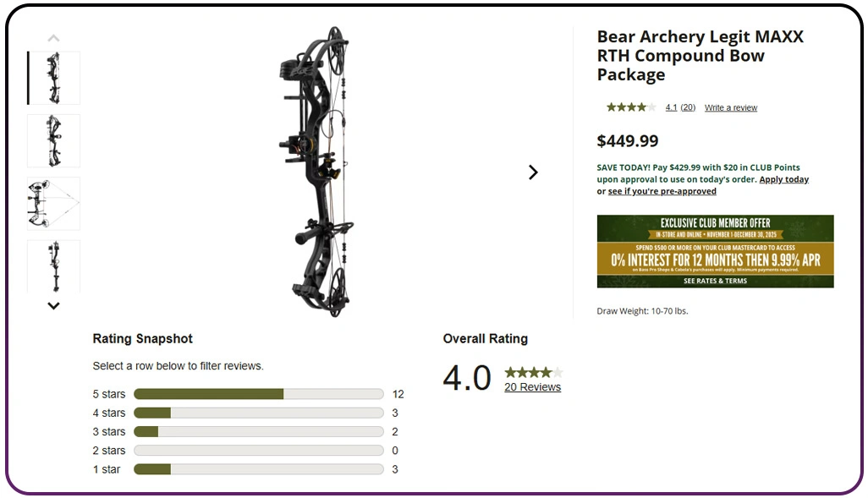The image size is (868, 498).
Task: Click See Rates & Terms on banner
Action: (x=715, y=281)
